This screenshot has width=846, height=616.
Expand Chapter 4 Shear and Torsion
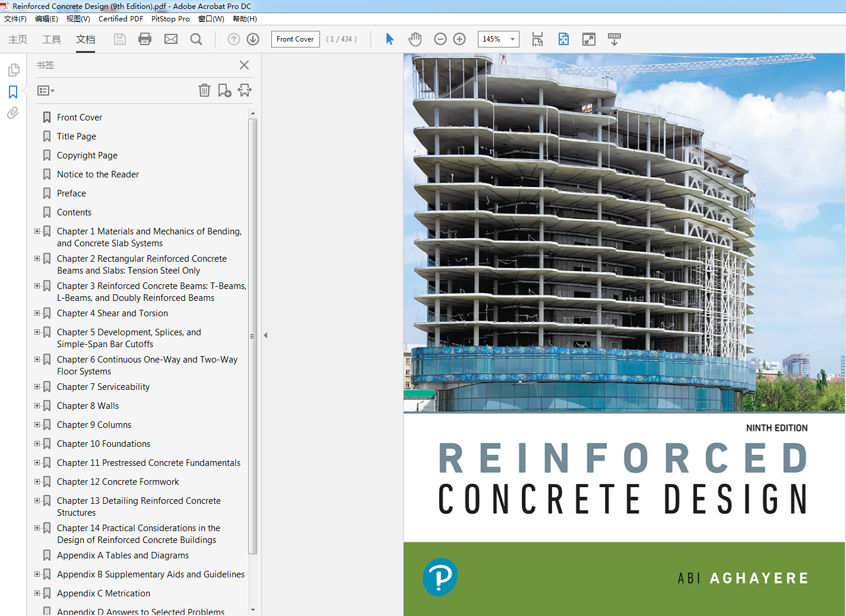(x=37, y=313)
